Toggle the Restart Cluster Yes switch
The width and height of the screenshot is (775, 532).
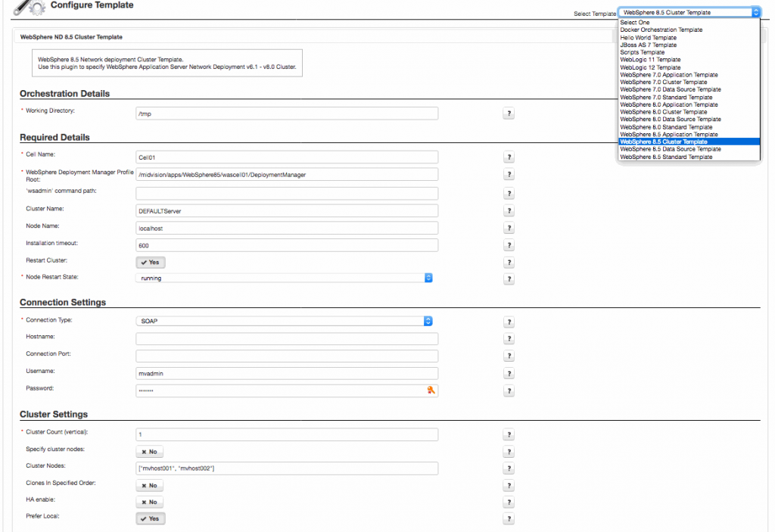[x=150, y=262]
